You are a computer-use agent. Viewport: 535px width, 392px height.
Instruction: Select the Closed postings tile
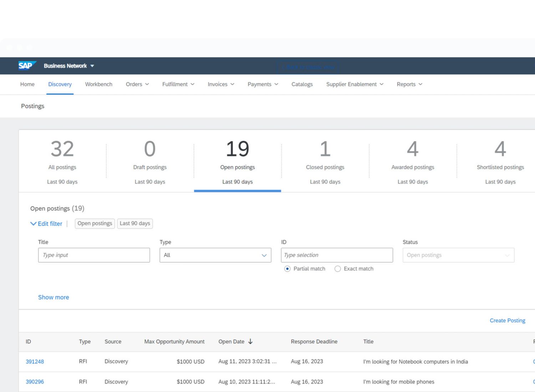(325, 161)
